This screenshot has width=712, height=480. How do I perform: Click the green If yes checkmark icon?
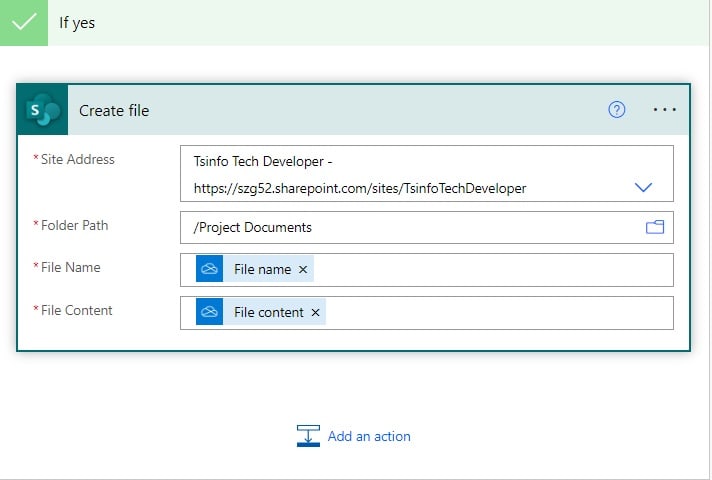pos(24,23)
